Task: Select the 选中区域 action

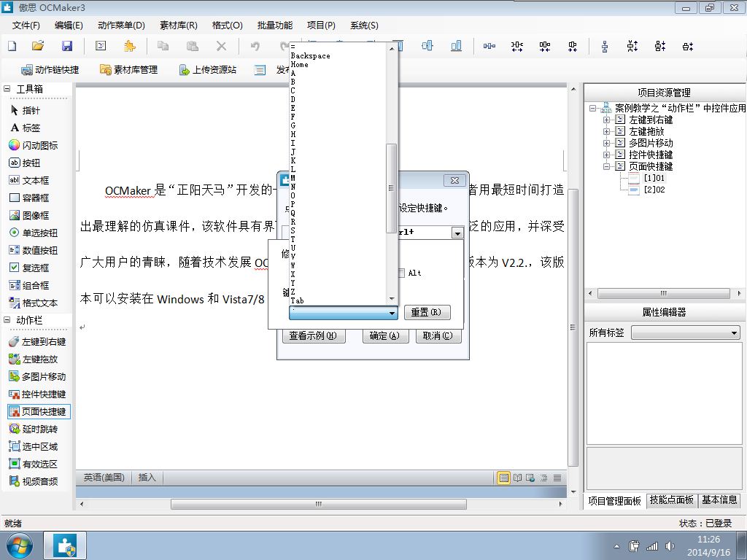Action: point(34,447)
